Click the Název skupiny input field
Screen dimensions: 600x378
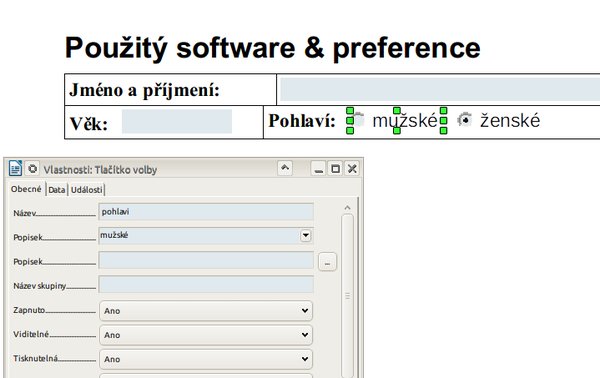(x=206, y=285)
